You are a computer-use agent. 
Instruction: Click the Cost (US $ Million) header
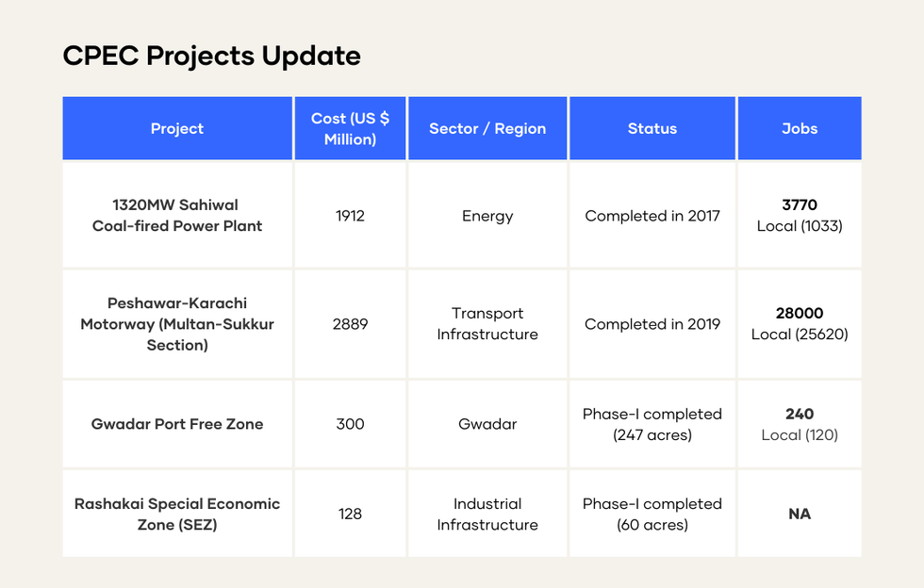click(x=350, y=128)
